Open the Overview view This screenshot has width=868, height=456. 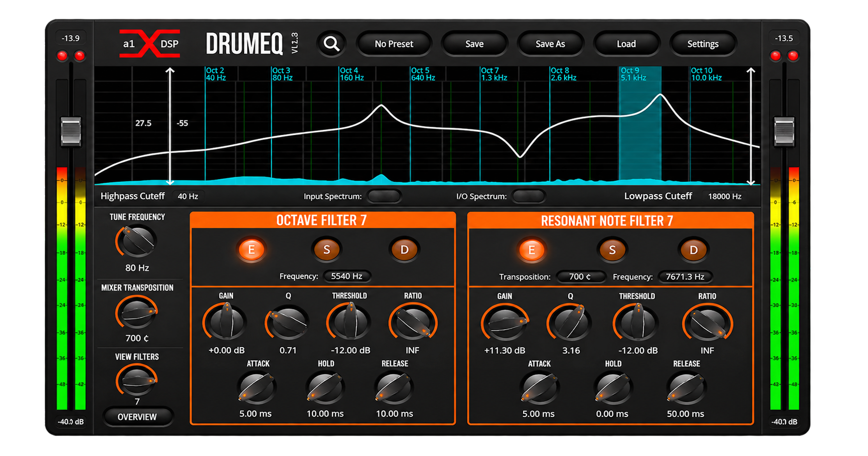[x=137, y=417]
